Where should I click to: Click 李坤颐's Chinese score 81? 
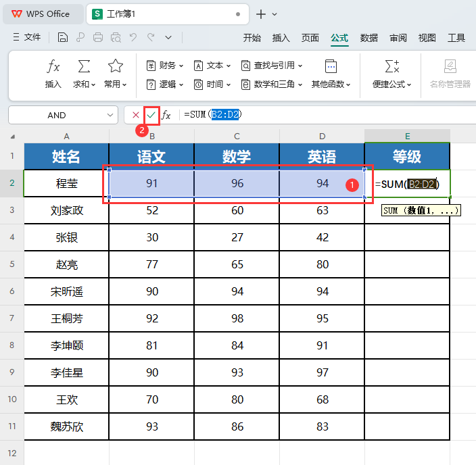(x=151, y=345)
